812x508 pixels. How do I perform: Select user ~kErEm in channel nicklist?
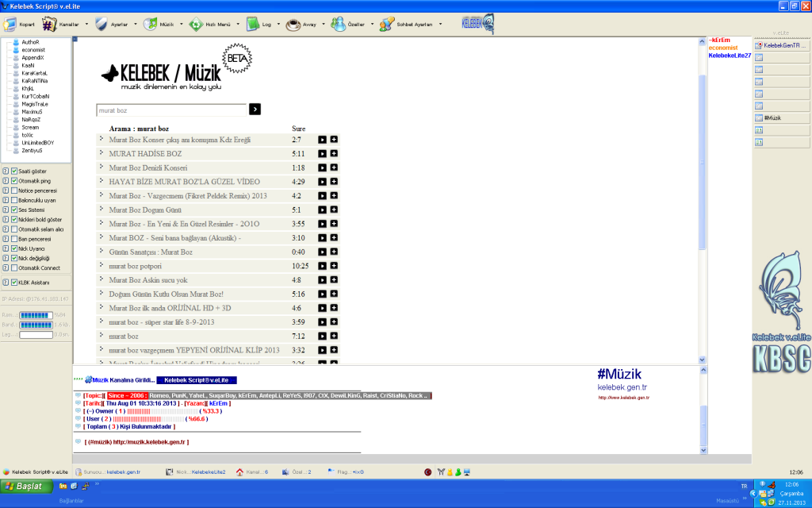[x=719, y=40]
